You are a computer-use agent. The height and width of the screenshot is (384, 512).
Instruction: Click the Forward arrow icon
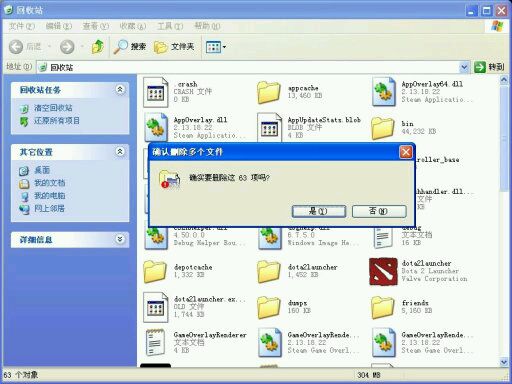click(x=67, y=47)
